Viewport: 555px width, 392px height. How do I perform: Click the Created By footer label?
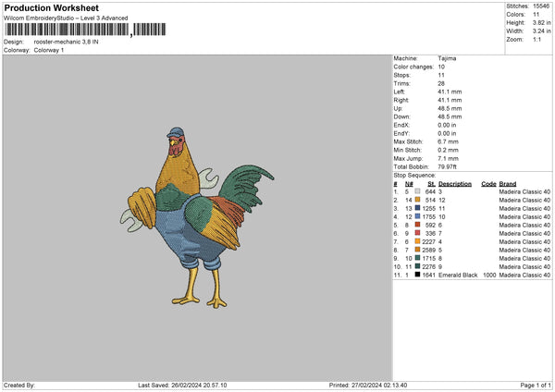(19, 385)
